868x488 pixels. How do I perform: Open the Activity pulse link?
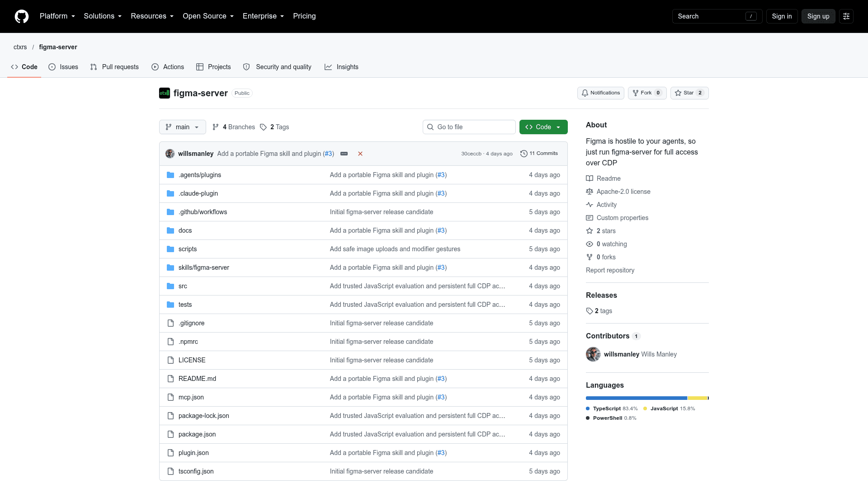point(601,205)
